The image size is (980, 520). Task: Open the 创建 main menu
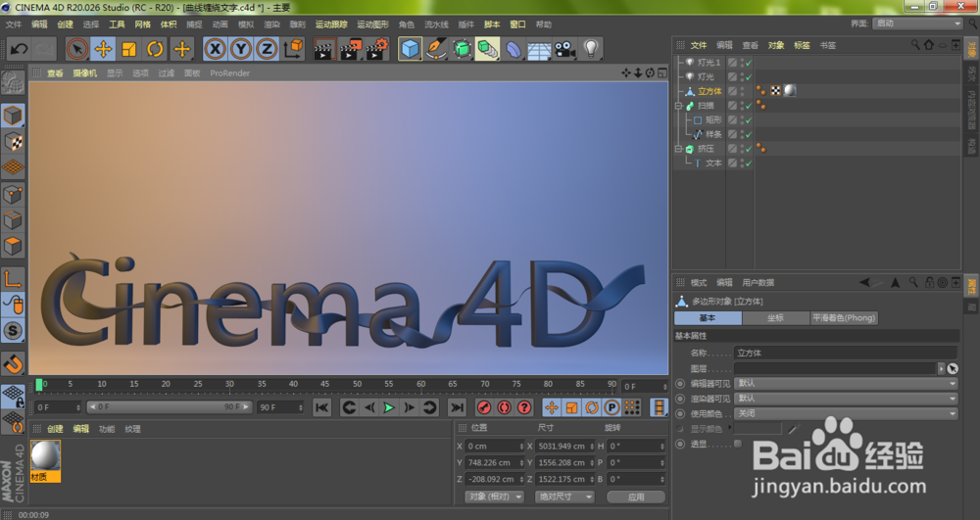[65, 24]
